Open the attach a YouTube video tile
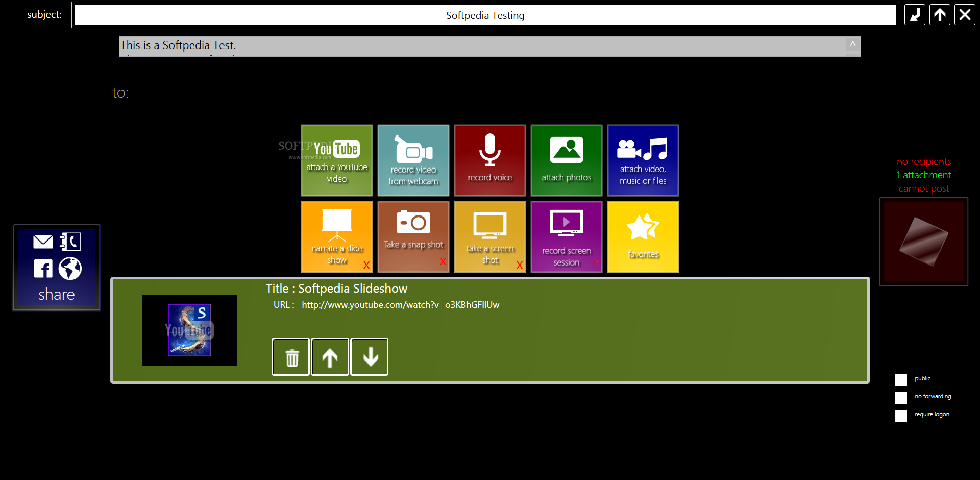The width and height of the screenshot is (980, 480). [337, 160]
